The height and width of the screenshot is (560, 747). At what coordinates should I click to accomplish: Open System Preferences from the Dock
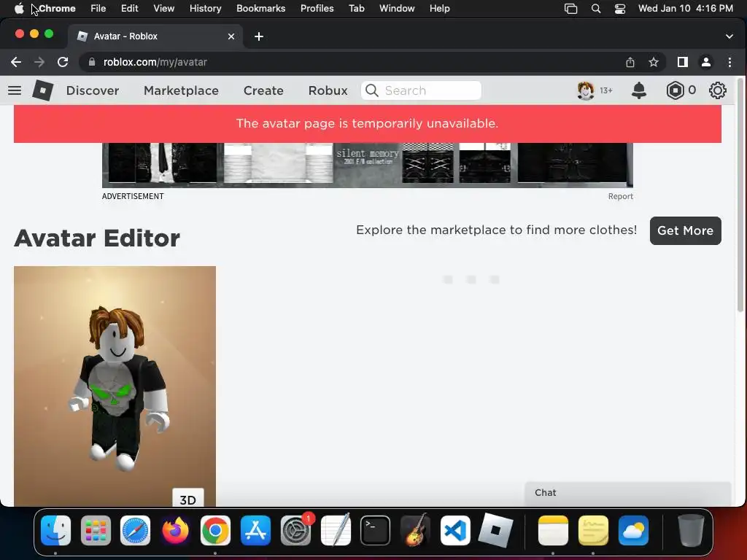coord(295,531)
